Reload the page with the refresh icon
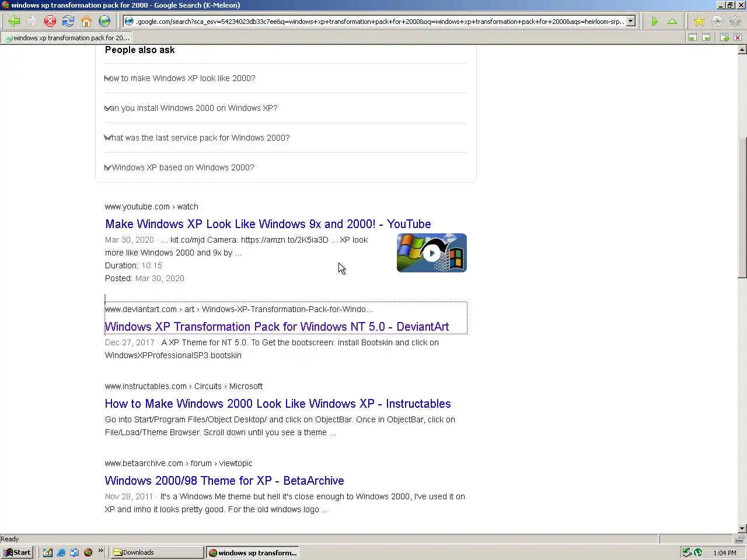The image size is (747, 560). tap(68, 22)
